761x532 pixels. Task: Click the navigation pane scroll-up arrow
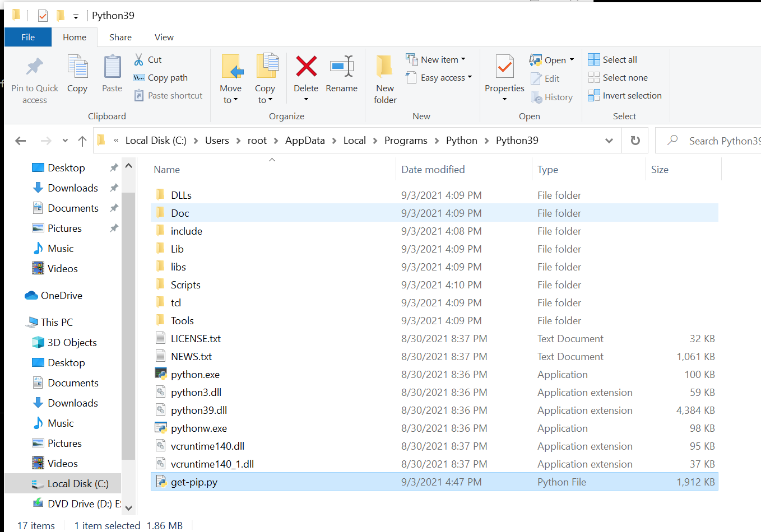point(128,166)
